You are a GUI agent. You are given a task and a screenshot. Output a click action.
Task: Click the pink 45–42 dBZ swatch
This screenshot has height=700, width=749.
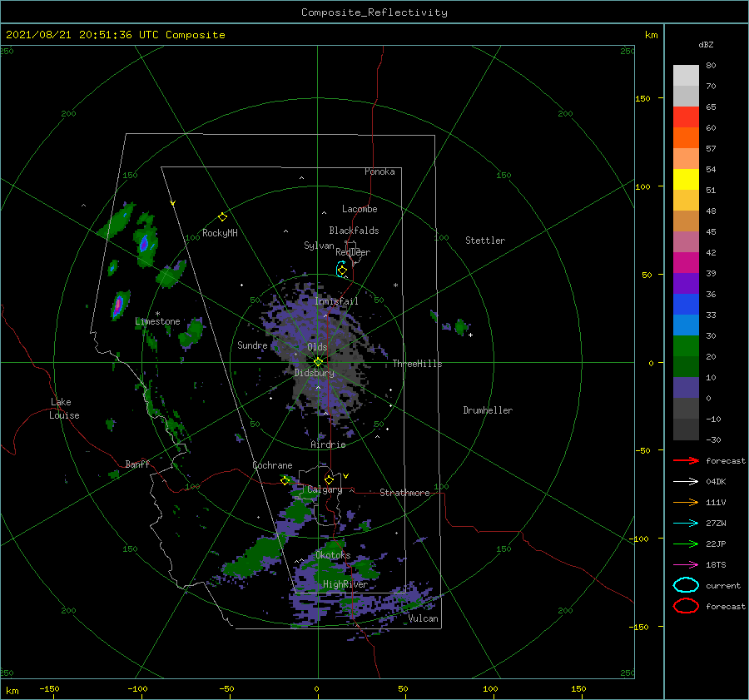(686, 241)
